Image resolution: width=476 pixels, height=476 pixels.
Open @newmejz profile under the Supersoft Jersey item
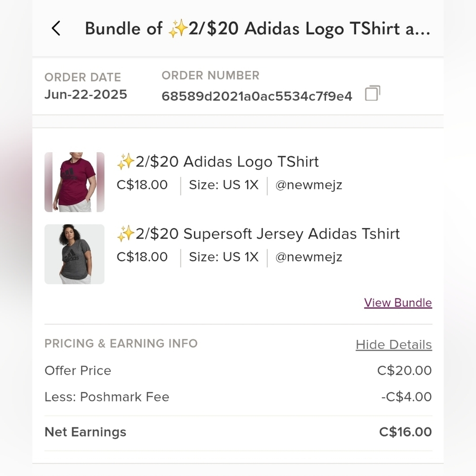[308, 257]
